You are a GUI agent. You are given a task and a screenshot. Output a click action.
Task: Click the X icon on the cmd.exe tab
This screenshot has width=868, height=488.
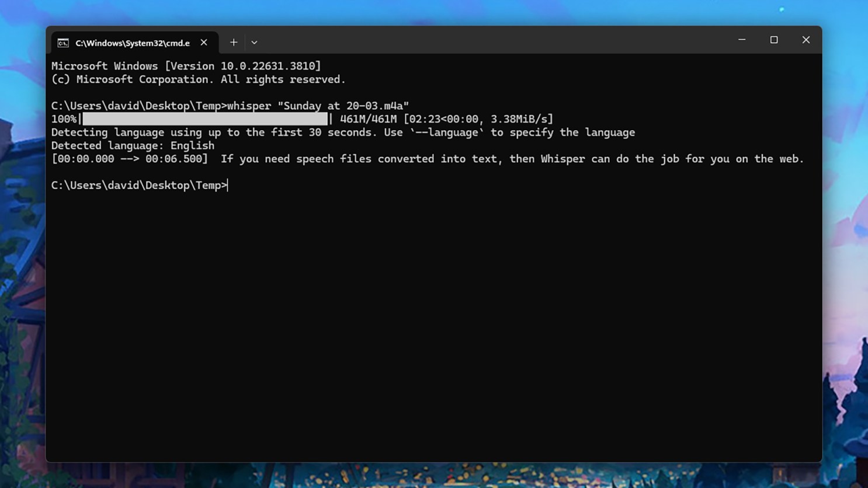pyautogui.click(x=203, y=42)
